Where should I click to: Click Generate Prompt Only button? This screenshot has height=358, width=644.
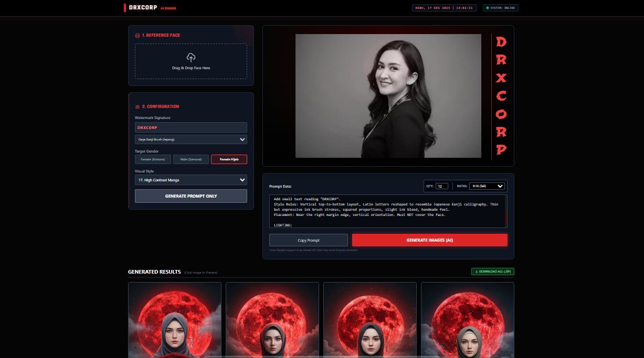point(191,196)
